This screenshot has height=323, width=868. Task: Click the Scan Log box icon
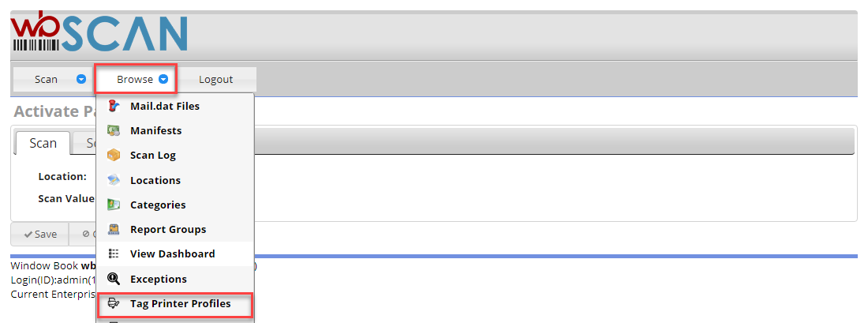pyautogui.click(x=114, y=155)
